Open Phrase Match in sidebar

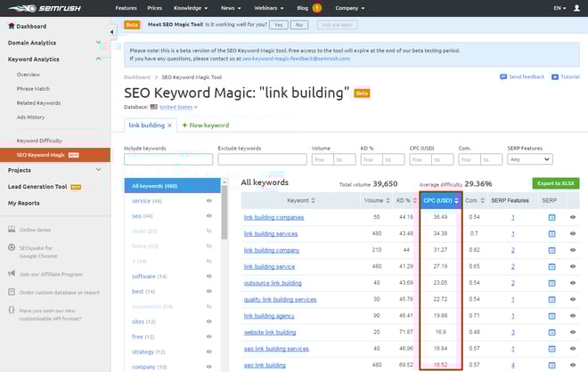[x=33, y=89]
